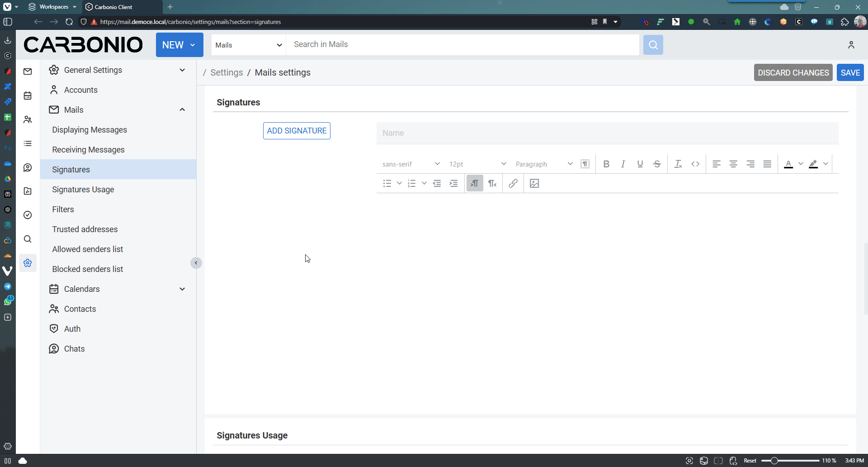Toggle strikethrough formatting in the editor

click(x=657, y=164)
